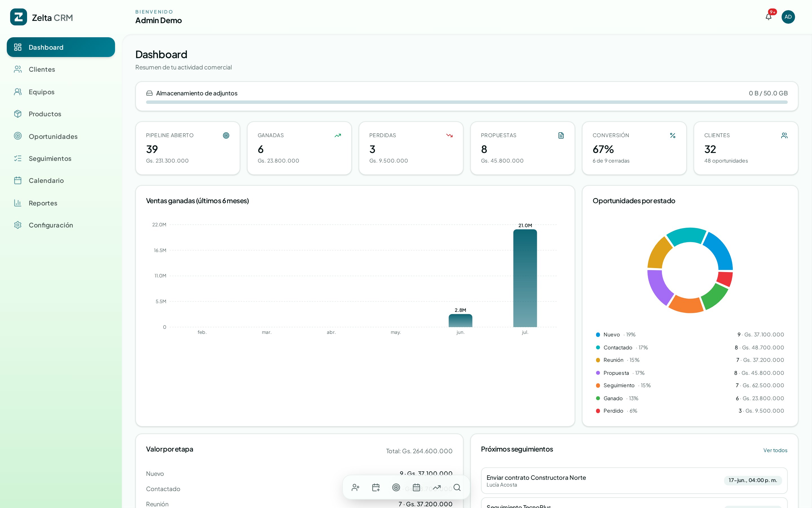Screen dimensions: 812x508
Task: Open the AD user avatar menu
Action: 788,17
